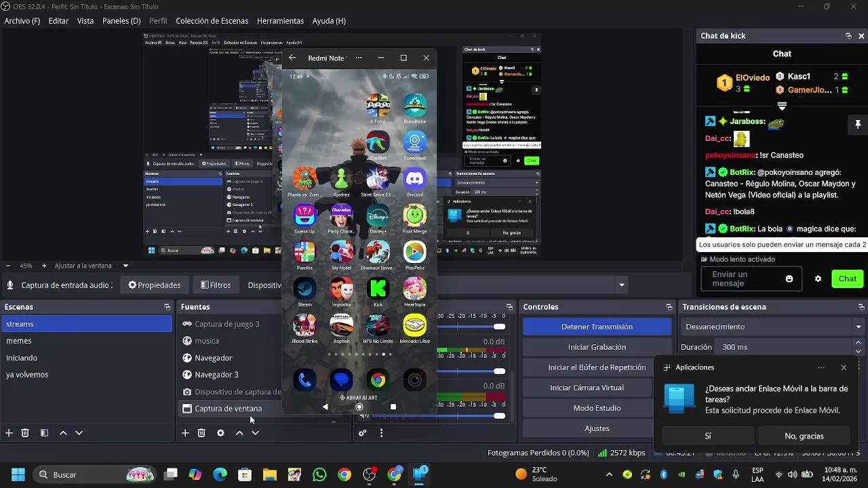Open the Herramientas menu
Image resolution: width=868 pixels, height=488 pixels.
point(281,21)
